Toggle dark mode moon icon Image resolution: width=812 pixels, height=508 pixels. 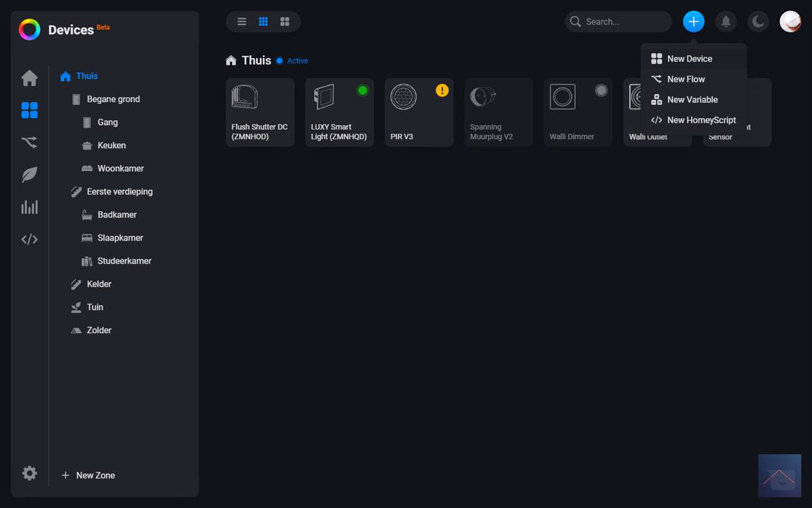758,22
